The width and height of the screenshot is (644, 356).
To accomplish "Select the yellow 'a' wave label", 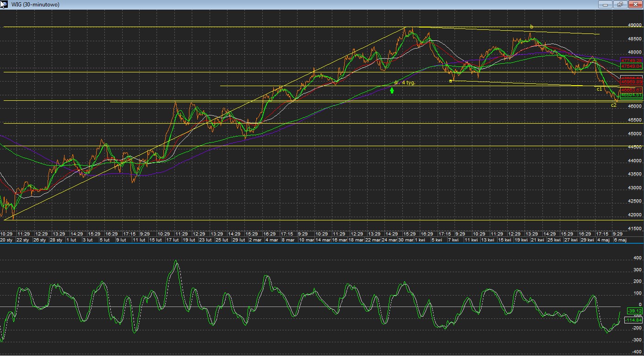I will tap(450, 81).
